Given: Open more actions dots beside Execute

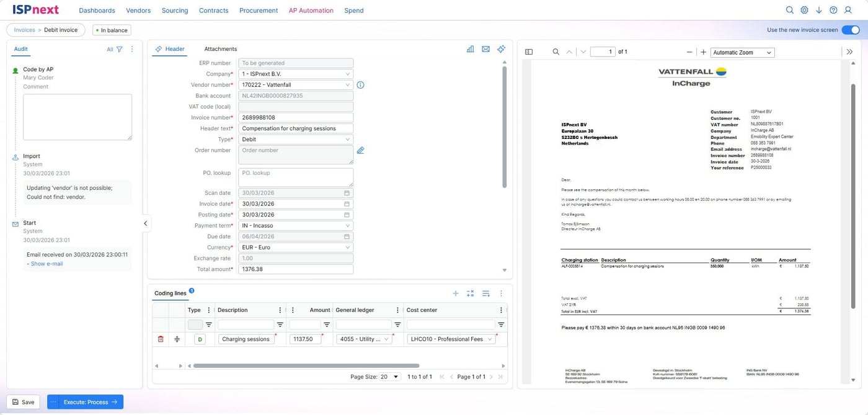Looking at the screenshot, I should pyautogui.click(x=53, y=402).
